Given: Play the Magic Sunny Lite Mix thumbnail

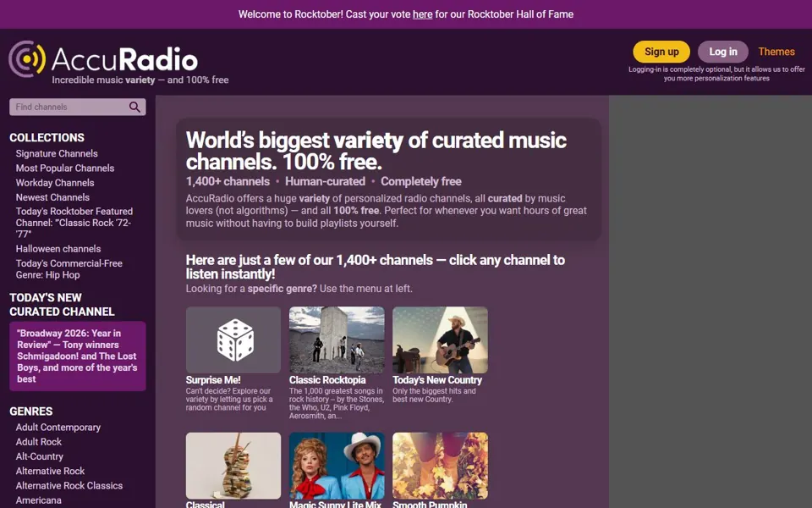Looking at the screenshot, I should pos(337,466).
